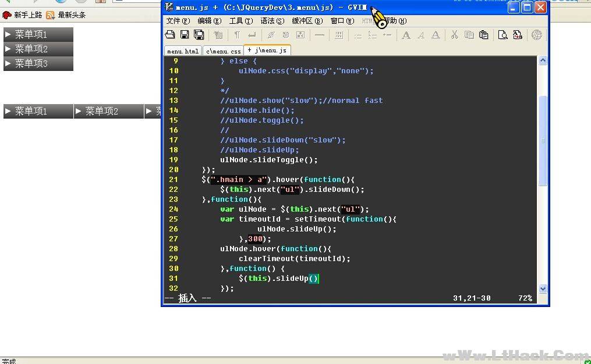Click the scissors Cut icon
Image resolution: width=591 pixels, height=364 pixels.
click(454, 35)
